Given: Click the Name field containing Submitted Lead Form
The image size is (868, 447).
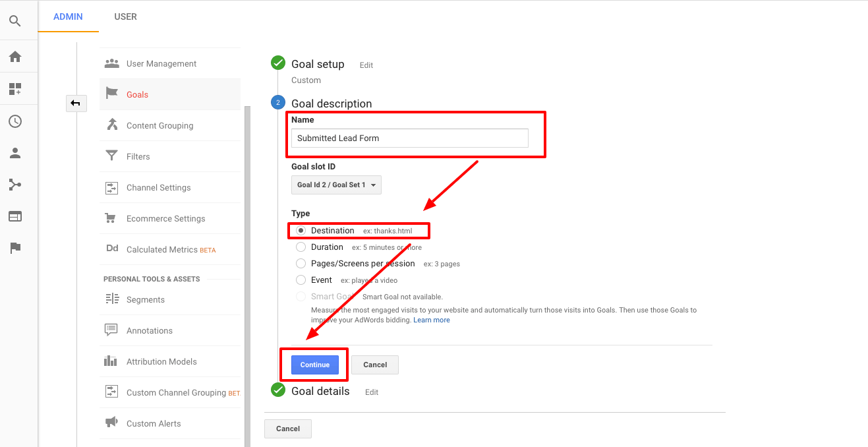Looking at the screenshot, I should click(409, 138).
